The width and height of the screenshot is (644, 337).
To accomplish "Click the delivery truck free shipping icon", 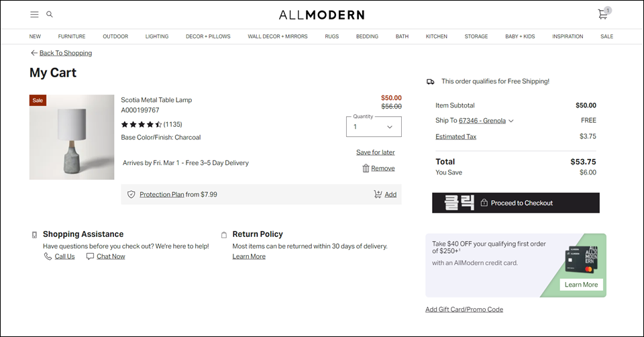I will pos(431,82).
